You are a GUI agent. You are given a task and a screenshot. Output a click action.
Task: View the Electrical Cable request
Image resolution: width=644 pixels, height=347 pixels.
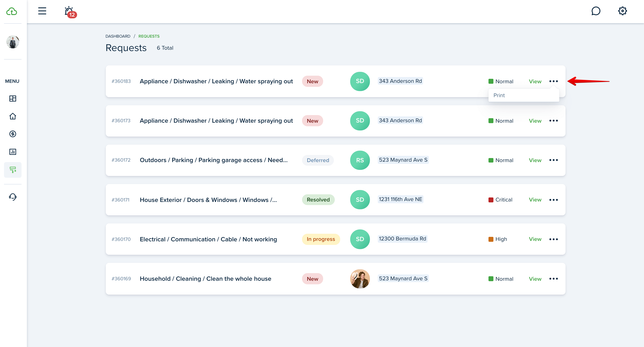[535, 239]
